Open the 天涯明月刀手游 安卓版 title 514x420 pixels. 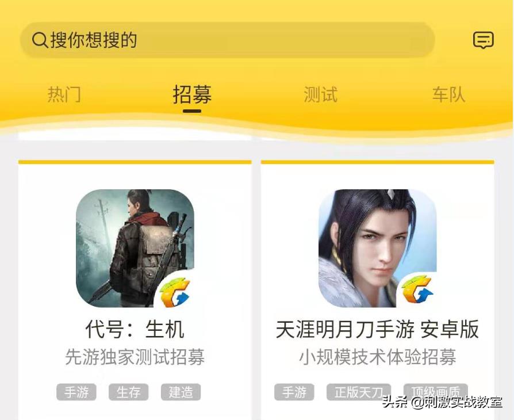click(377, 329)
